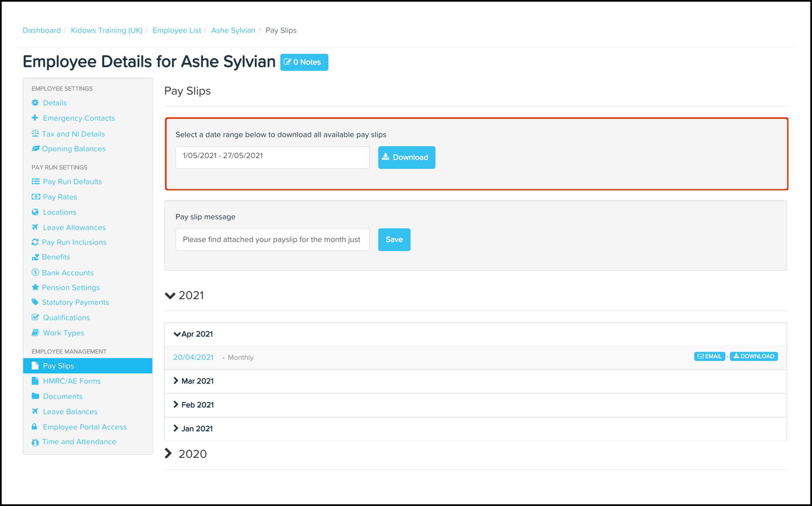This screenshot has height=506, width=812.
Task: Open the Employee List breadcrumb link
Action: click(x=177, y=30)
